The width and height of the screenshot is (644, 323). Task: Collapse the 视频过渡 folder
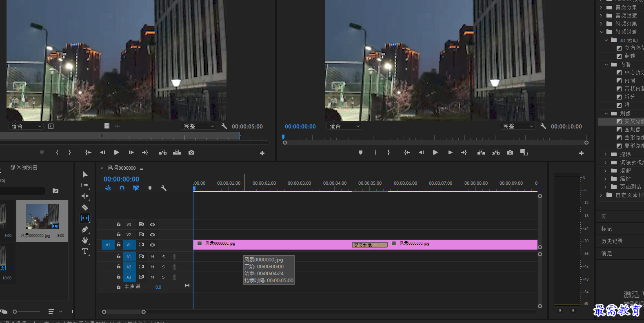pyautogui.click(x=601, y=32)
